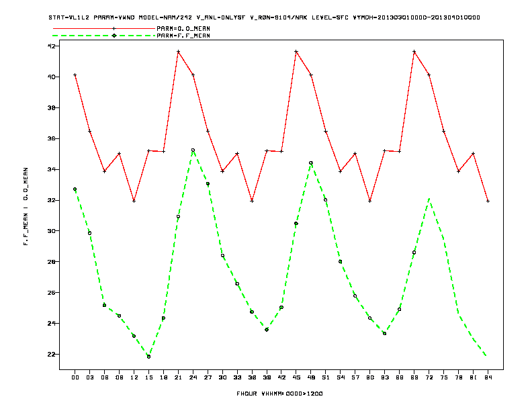Click the horizontal axis title FHOUR VHHMM
The width and height of the screenshot is (532, 411).
[279, 394]
